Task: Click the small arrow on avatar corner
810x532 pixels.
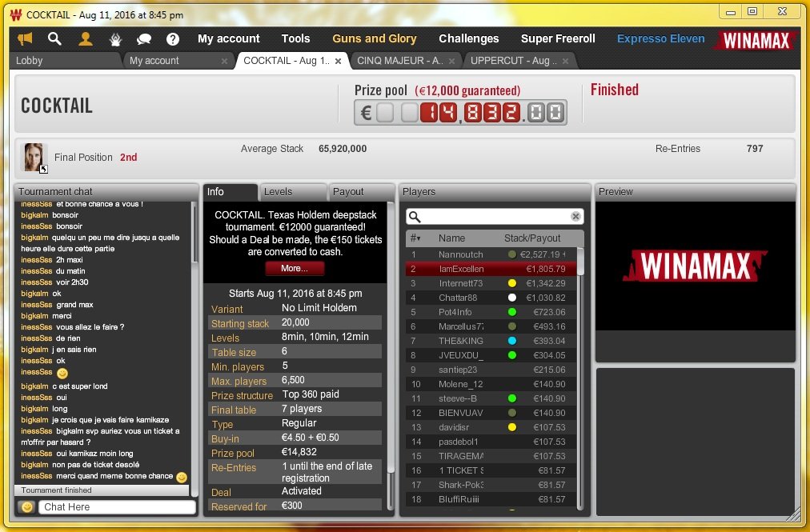Action: [x=44, y=169]
